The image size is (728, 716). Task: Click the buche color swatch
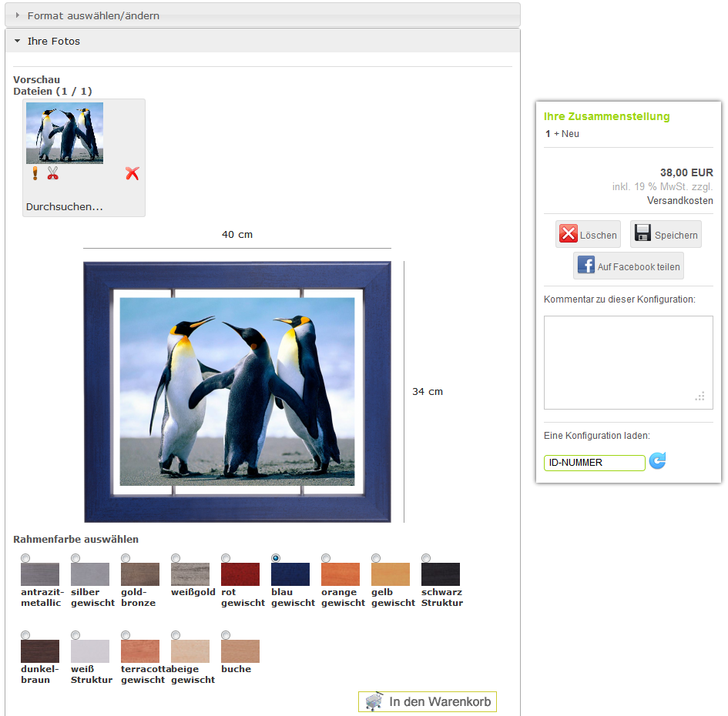pos(240,651)
